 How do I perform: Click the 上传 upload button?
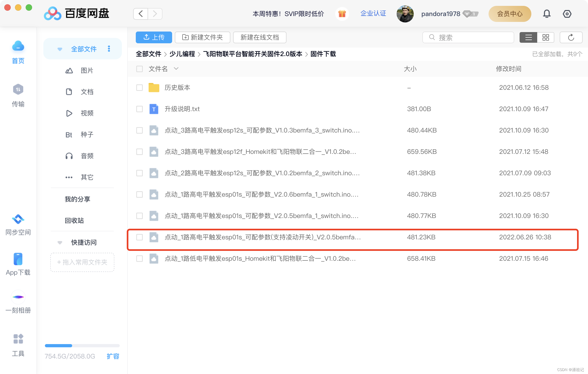(154, 37)
